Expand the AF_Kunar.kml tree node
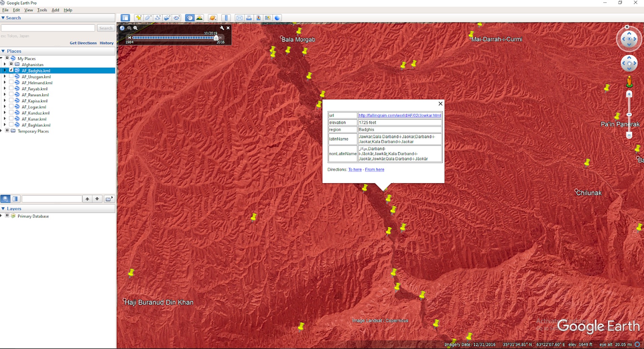This screenshot has height=349, width=644. [x=5, y=119]
